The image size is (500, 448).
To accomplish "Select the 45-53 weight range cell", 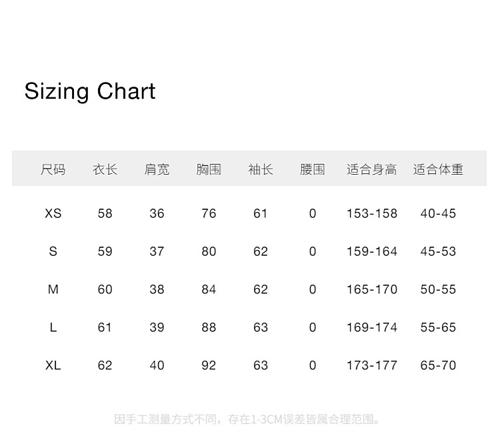I will (x=438, y=251).
